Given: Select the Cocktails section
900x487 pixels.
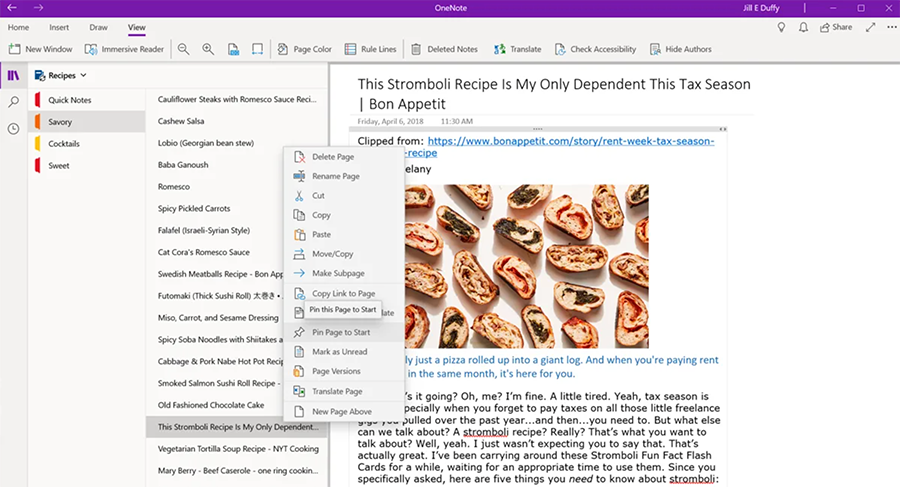Looking at the screenshot, I should tap(87, 144).
